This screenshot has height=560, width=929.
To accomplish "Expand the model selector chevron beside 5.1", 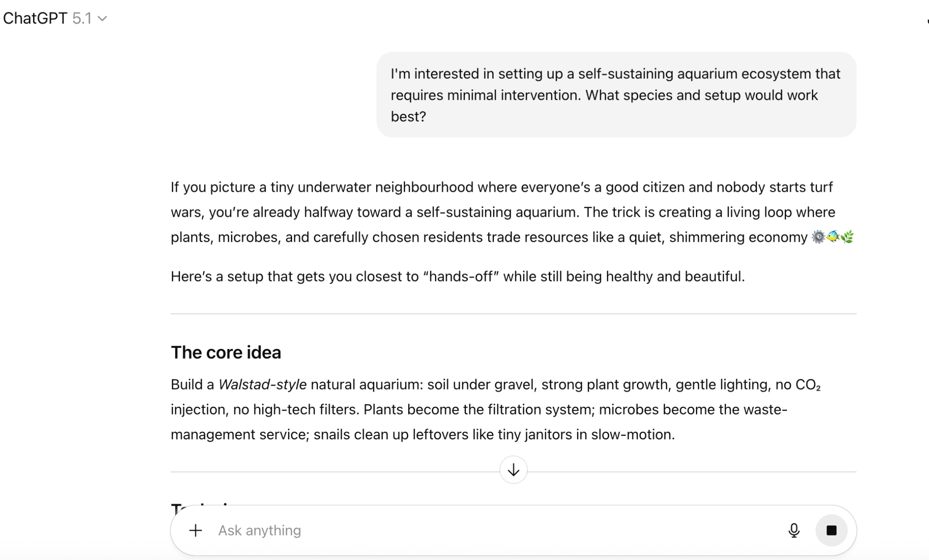I will click(103, 19).
